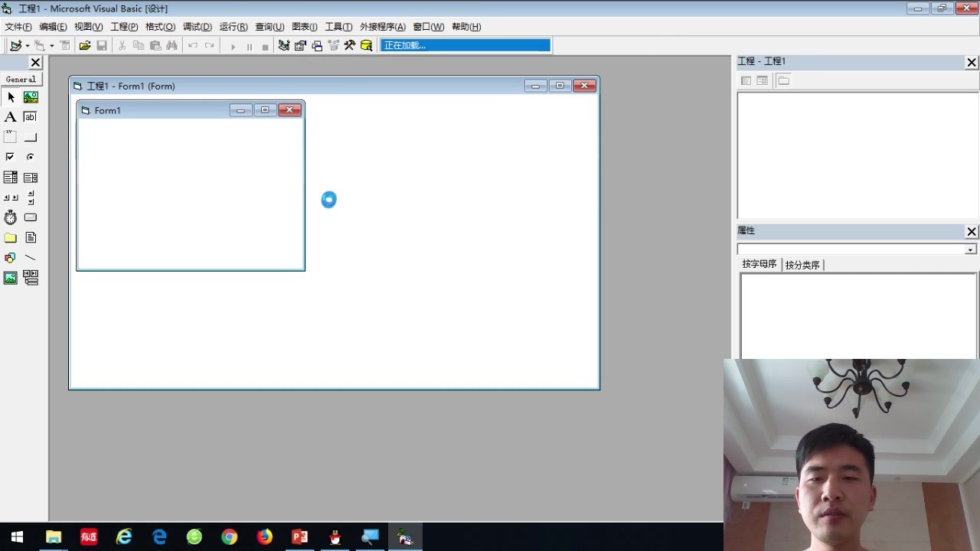Select the Pointer tool in toolbox
The height and width of the screenshot is (551, 980).
[11, 97]
